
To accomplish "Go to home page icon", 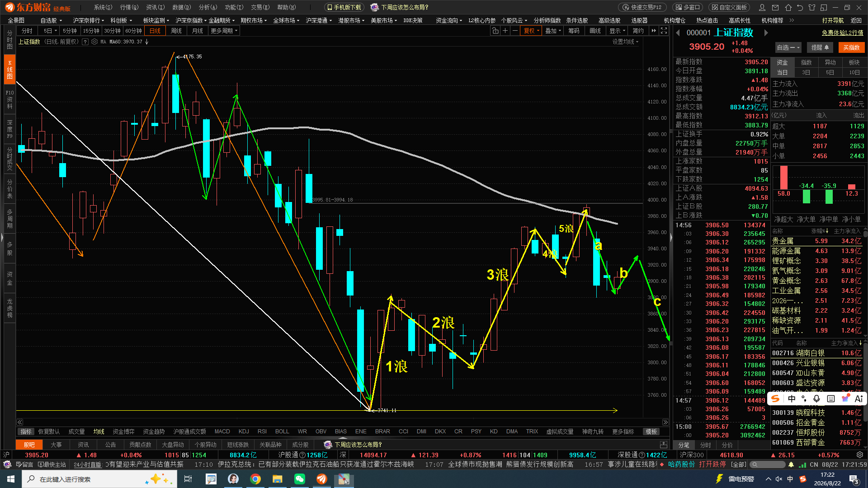I will [788, 7].
